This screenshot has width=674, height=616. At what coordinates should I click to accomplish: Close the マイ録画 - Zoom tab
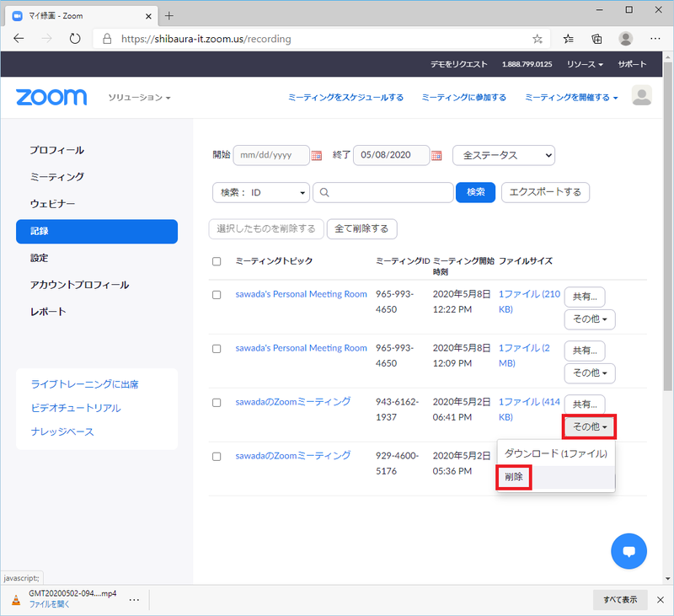click(x=148, y=16)
